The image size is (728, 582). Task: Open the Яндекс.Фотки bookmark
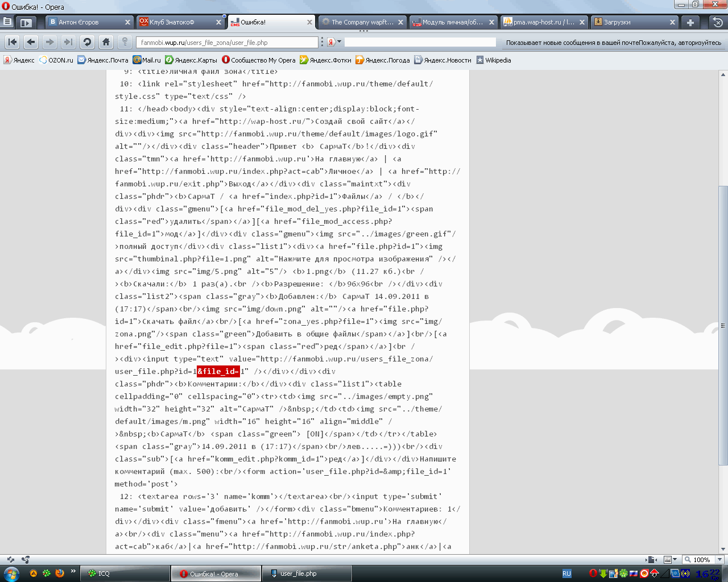pyautogui.click(x=326, y=60)
